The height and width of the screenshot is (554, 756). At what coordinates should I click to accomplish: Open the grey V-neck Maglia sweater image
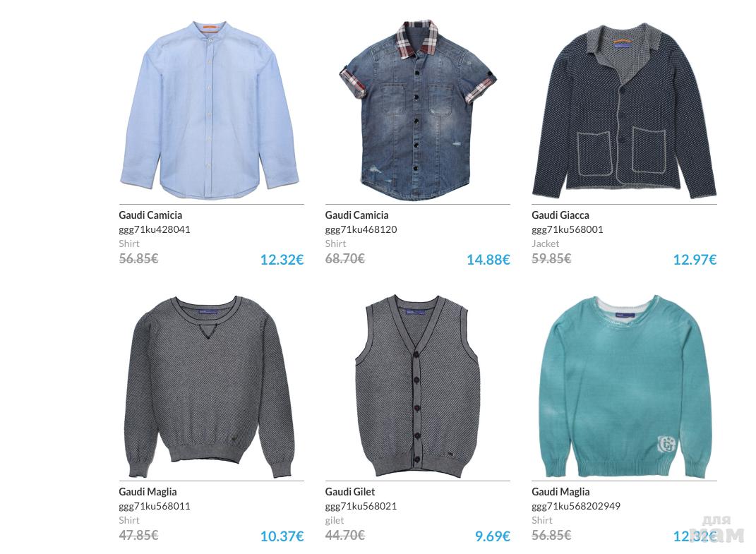coord(210,387)
